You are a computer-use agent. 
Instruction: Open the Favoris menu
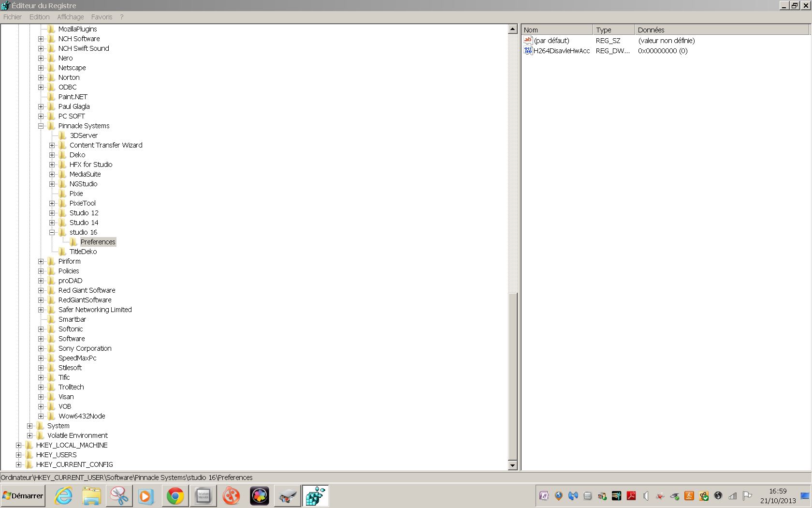[101, 17]
